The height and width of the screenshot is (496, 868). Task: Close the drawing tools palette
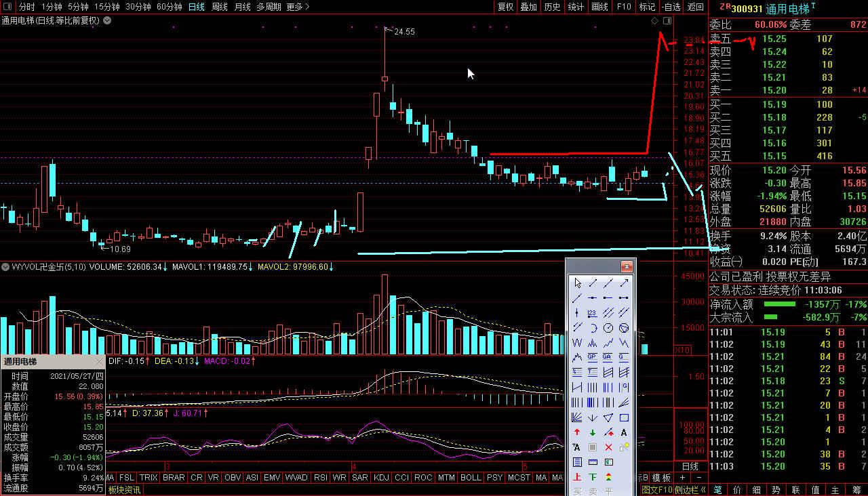[x=627, y=266]
